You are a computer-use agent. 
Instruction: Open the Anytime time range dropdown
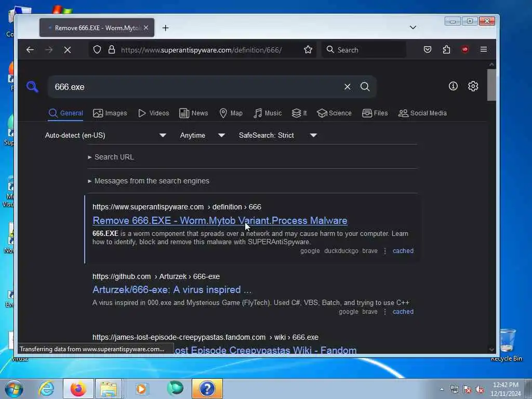tap(202, 136)
